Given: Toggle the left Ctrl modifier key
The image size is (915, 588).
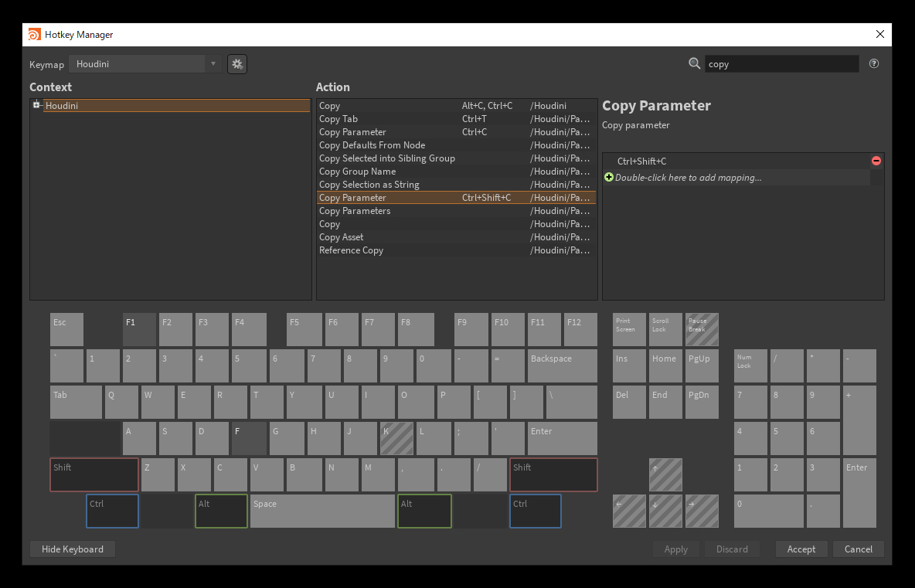Looking at the screenshot, I should pos(112,511).
